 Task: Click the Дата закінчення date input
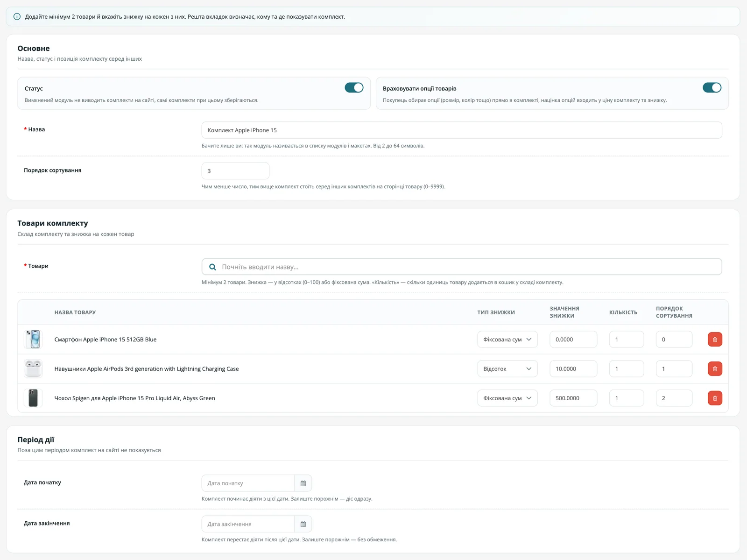(x=248, y=524)
